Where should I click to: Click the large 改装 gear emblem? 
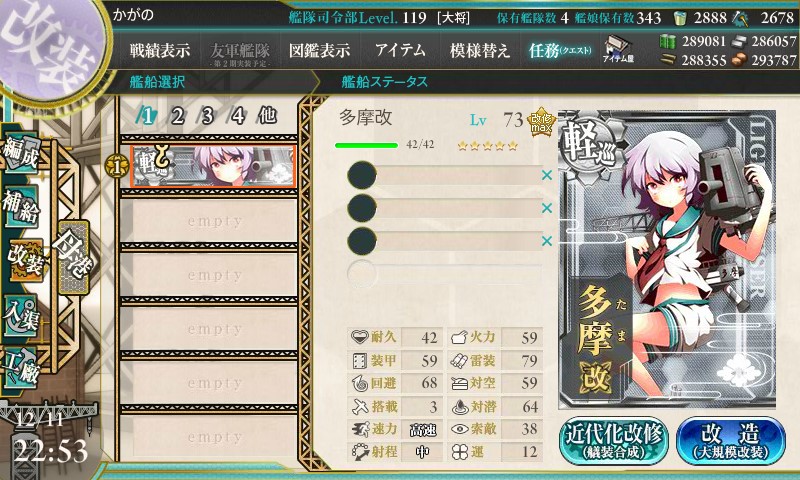(50, 48)
